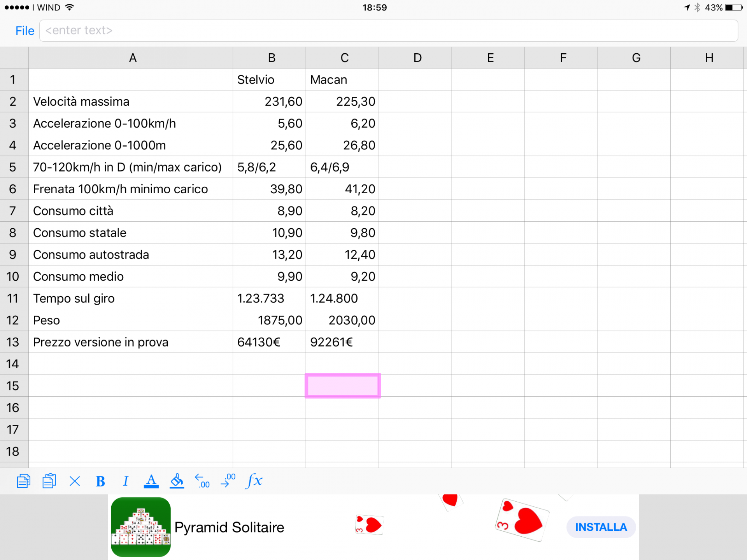Select the Peso label cell
Image resolution: width=747 pixels, height=560 pixels.
point(131,320)
